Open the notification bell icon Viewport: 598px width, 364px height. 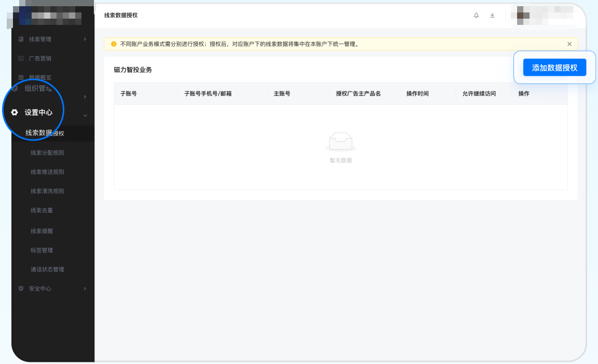476,15
